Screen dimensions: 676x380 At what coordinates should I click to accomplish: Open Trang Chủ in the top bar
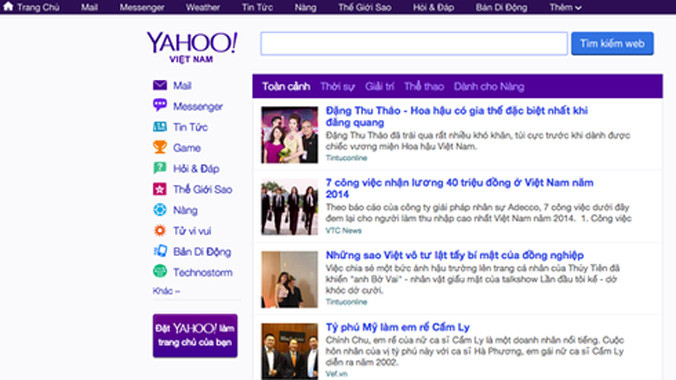[x=38, y=7]
